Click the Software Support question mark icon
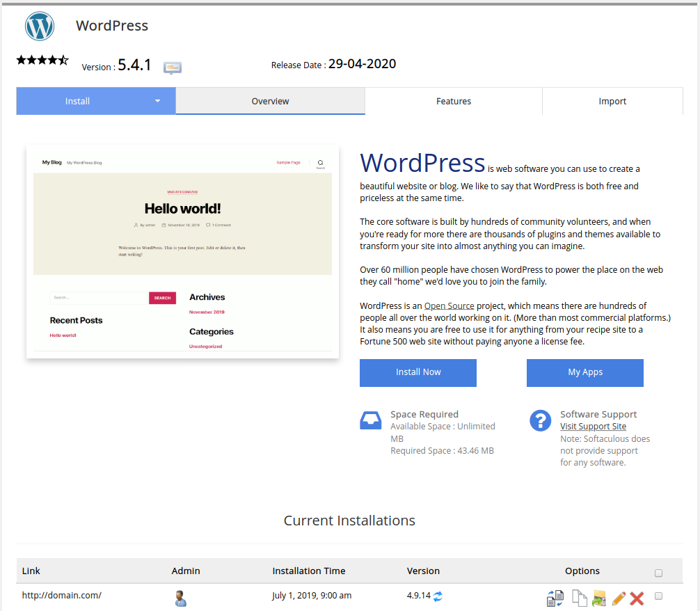 coord(540,420)
